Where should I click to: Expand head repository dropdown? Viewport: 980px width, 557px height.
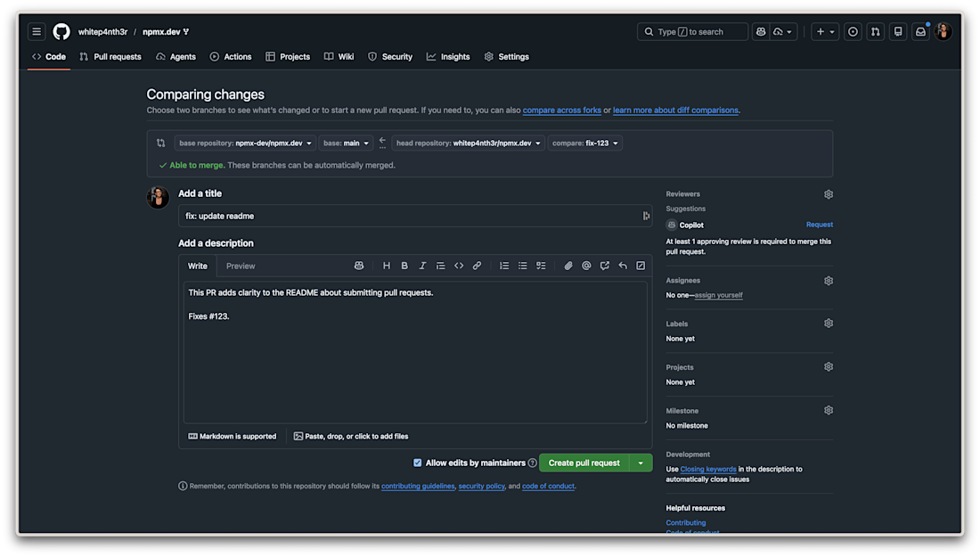(468, 143)
